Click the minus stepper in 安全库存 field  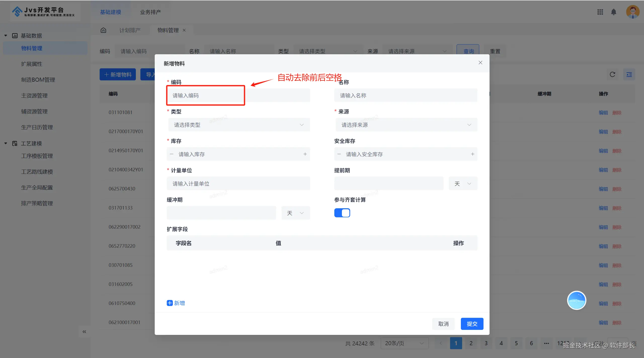coord(339,154)
